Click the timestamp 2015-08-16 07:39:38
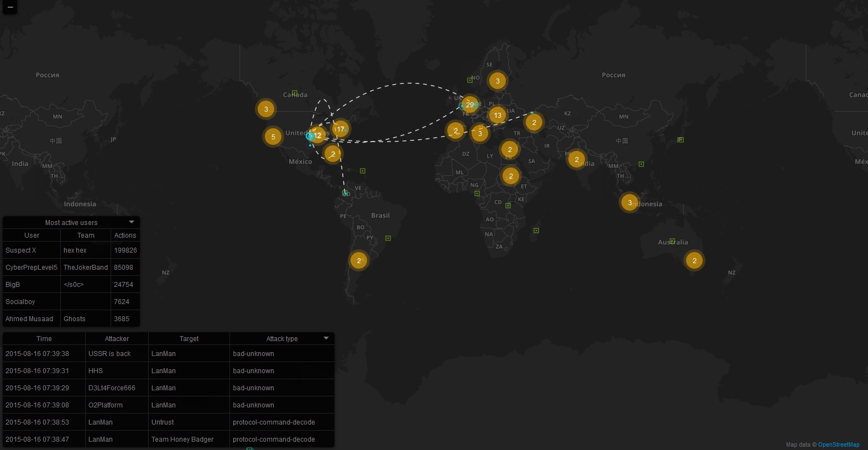Screen dimensions: 868x450 [37, 354]
